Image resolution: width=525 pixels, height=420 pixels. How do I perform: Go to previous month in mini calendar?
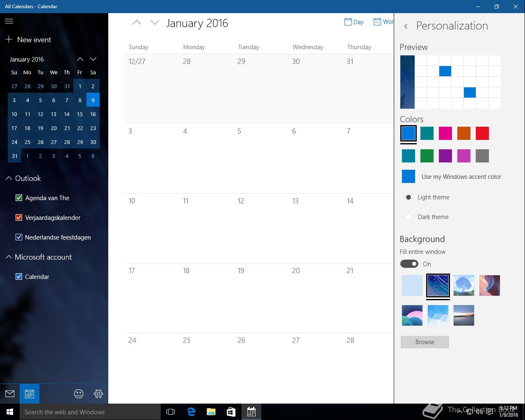click(80, 59)
